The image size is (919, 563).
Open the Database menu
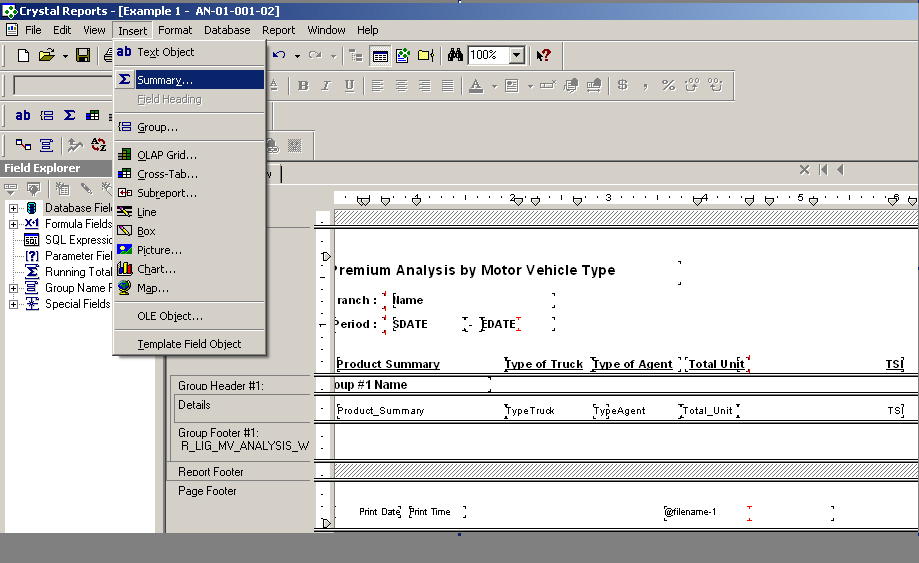pos(227,30)
